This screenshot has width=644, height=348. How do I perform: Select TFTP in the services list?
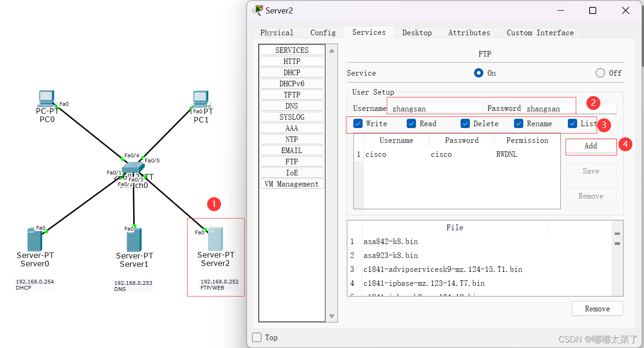[x=292, y=95]
